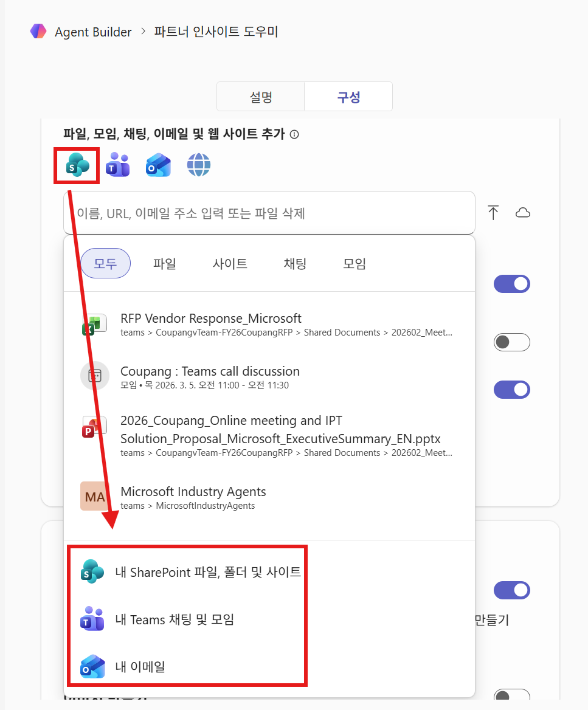The height and width of the screenshot is (710, 588).
Task: Select the 구성 tab
Action: [x=348, y=97]
